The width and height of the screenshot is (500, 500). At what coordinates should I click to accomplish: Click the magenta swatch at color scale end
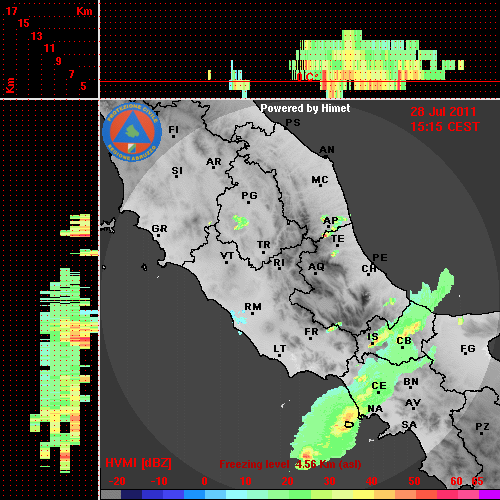(489, 495)
